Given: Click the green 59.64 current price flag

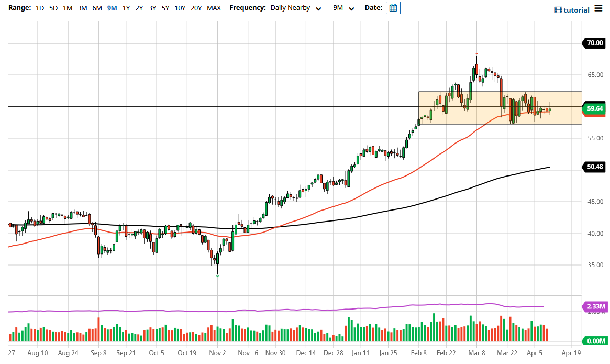Looking at the screenshot, I should 594,107.
